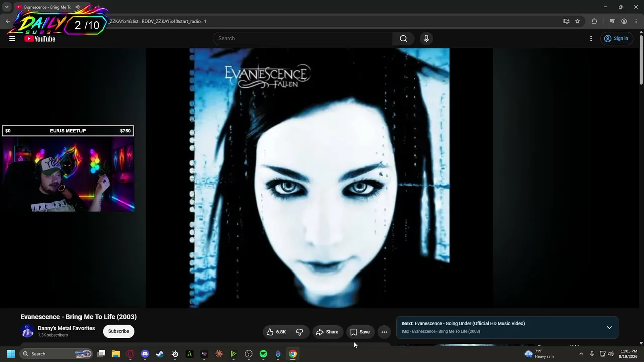This screenshot has height=362, width=644.
Task: Open more actions menu beside Save
Action: click(384, 332)
